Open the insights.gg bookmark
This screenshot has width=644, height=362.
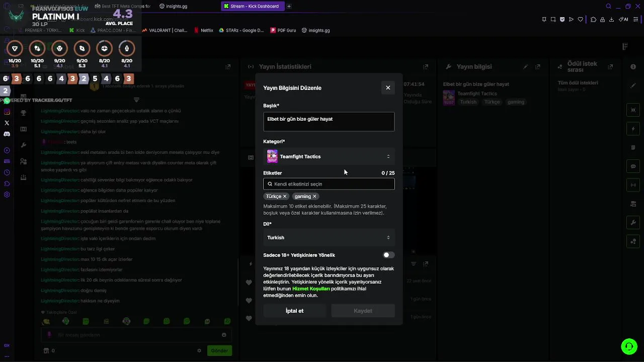(x=315, y=30)
